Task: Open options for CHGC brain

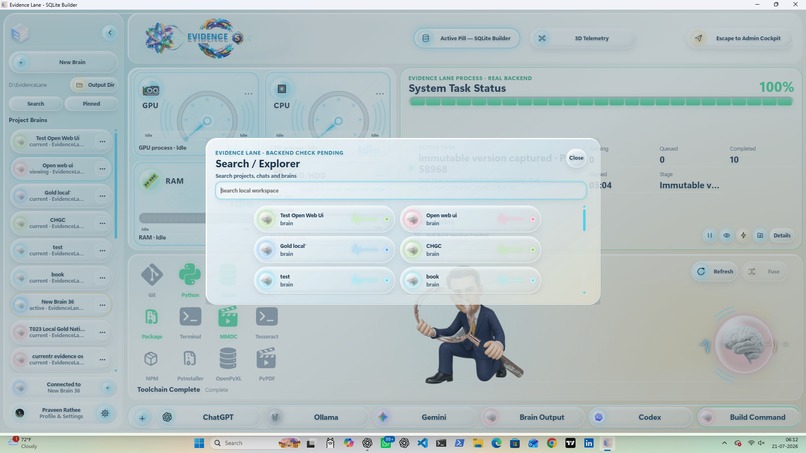Action: (x=102, y=223)
